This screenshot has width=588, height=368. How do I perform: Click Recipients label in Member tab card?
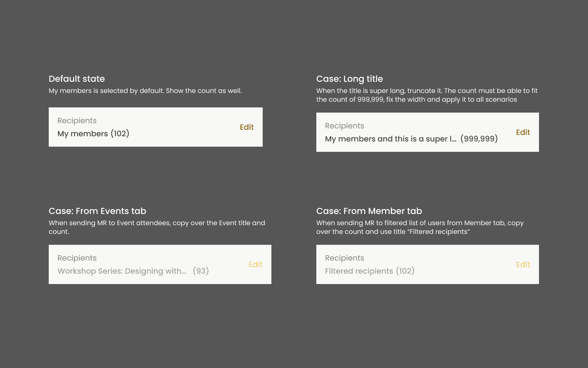[345, 258]
